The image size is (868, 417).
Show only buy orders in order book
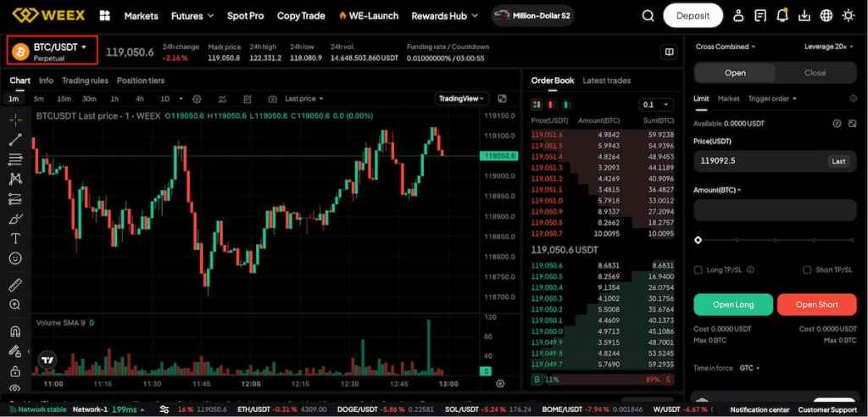565,104
